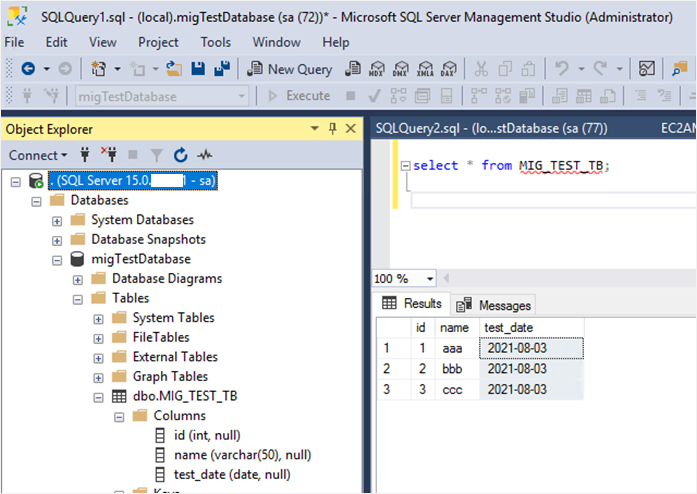Select the cell containing bbb
The image size is (697, 494).
(457, 369)
